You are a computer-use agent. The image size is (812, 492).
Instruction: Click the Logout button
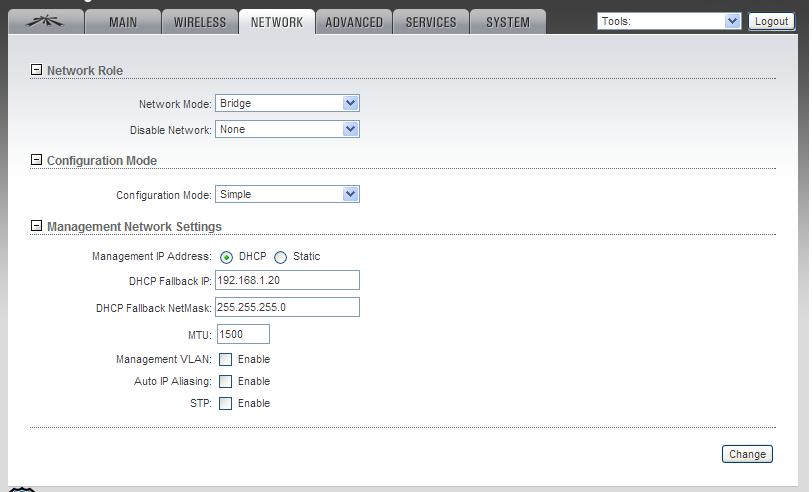[772, 21]
